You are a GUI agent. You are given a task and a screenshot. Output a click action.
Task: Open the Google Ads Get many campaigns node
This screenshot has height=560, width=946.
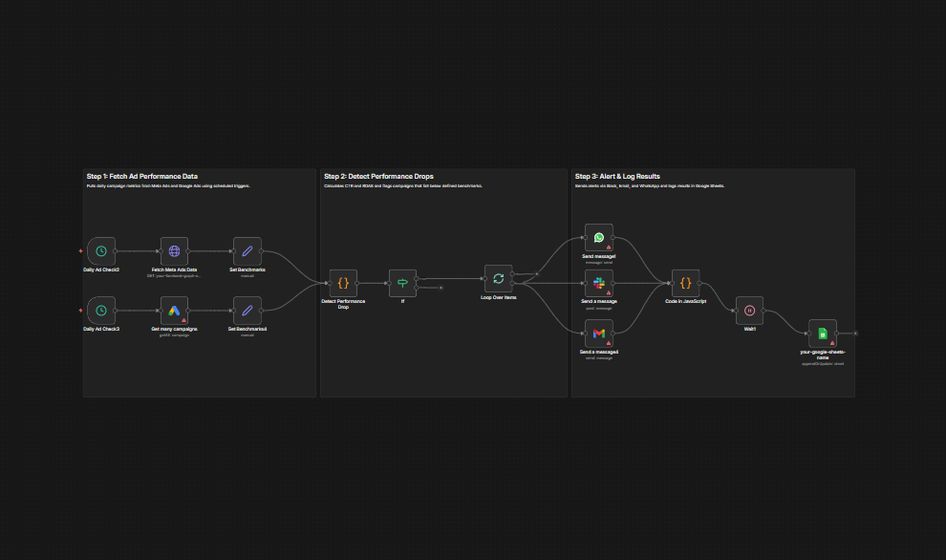(x=174, y=310)
